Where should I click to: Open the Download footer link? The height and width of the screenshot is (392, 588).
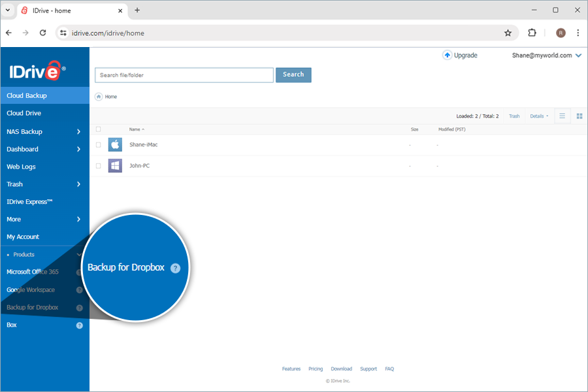pos(341,369)
